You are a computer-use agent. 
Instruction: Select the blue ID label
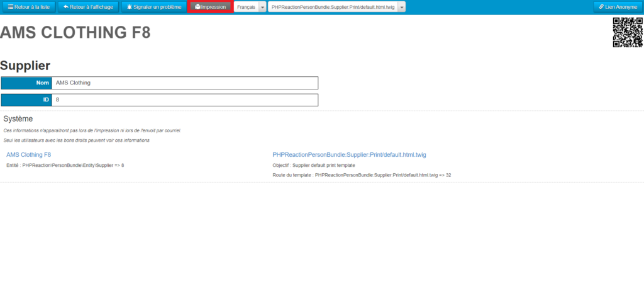(x=26, y=100)
